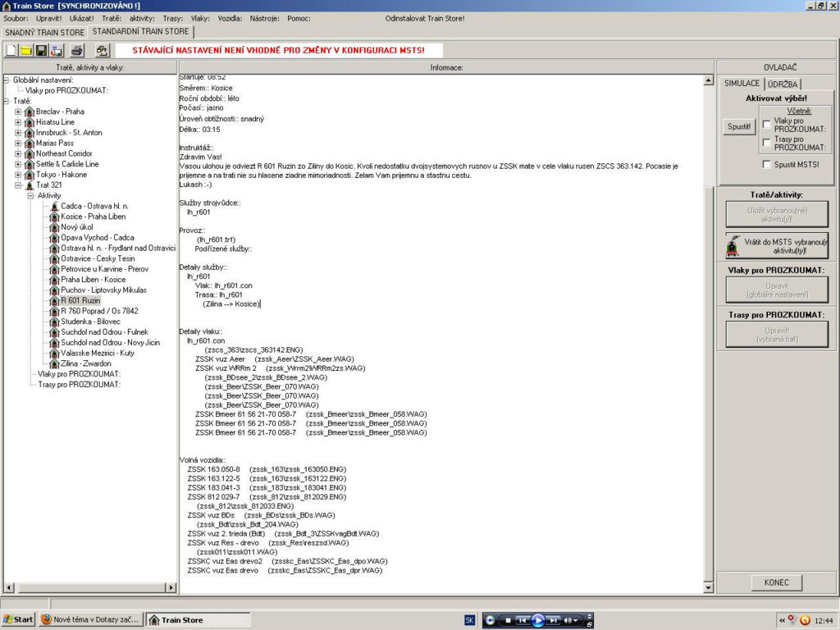
Task: Expand the Breclav - Praha route node
Action: pyautogui.click(x=18, y=112)
